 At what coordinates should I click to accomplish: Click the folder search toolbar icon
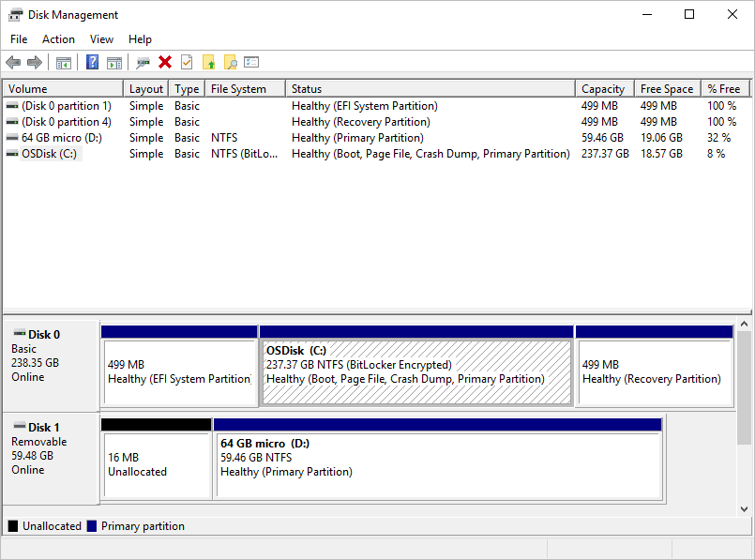(x=231, y=62)
